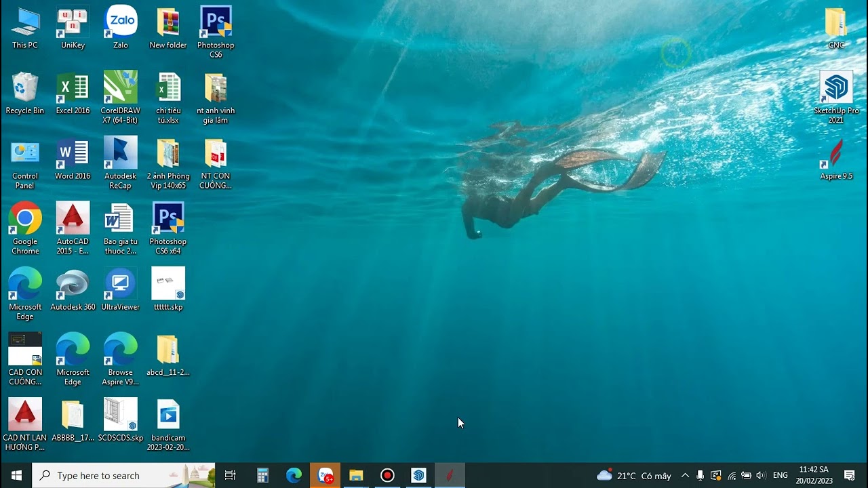
Task: Click the Google Chrome desktop icon
Action: 25,228
